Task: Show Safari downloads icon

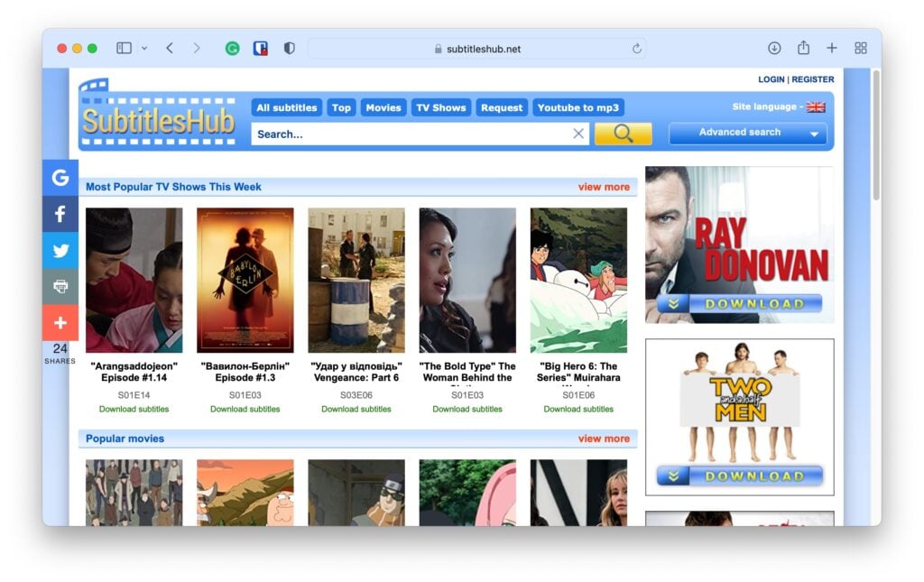Action: [774, 49]
